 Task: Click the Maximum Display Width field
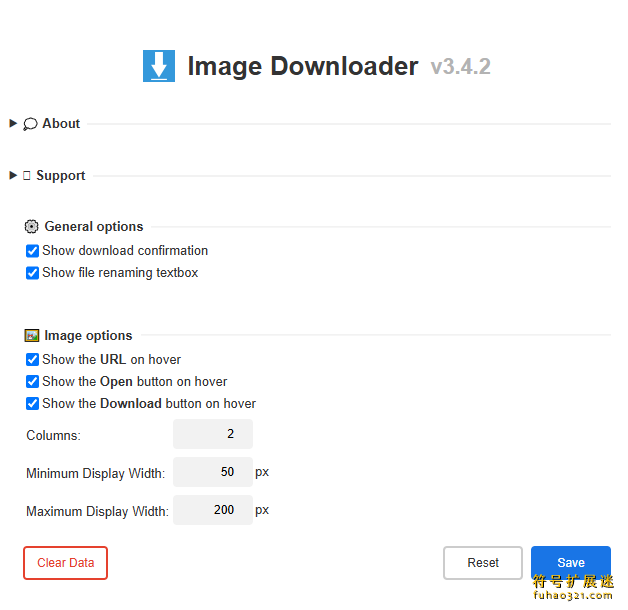pos(213,510)
